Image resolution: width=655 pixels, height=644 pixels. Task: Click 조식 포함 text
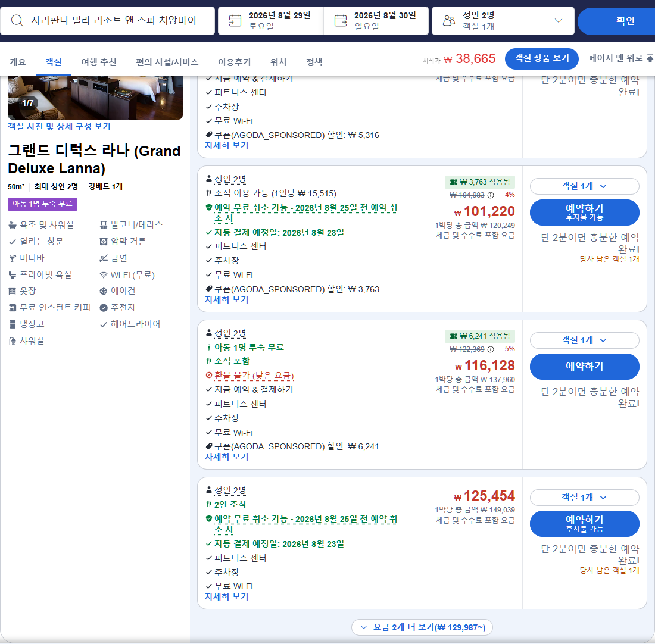pos(232,361)
